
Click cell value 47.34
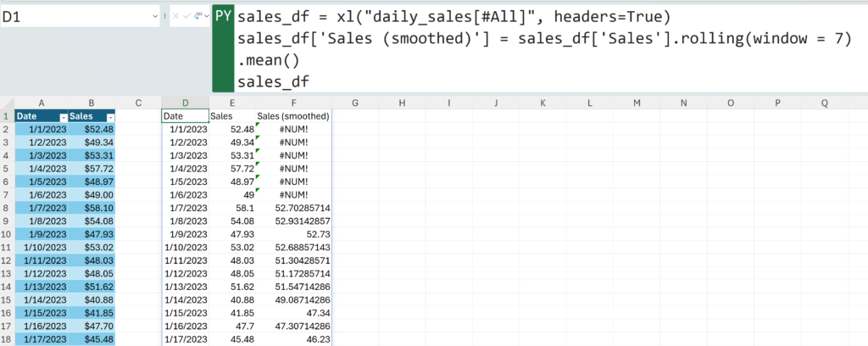[x=293, y=313]
